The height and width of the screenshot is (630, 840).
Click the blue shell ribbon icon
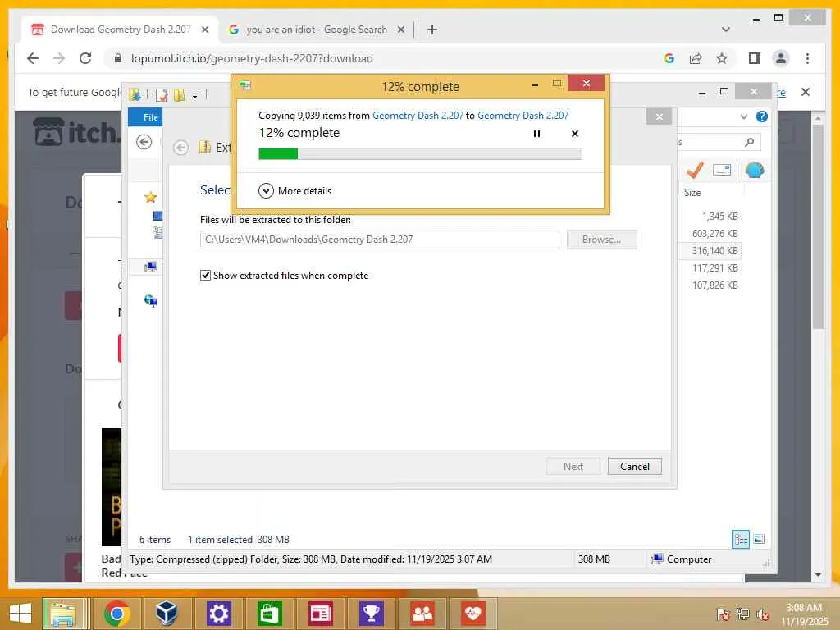[755, 171]
